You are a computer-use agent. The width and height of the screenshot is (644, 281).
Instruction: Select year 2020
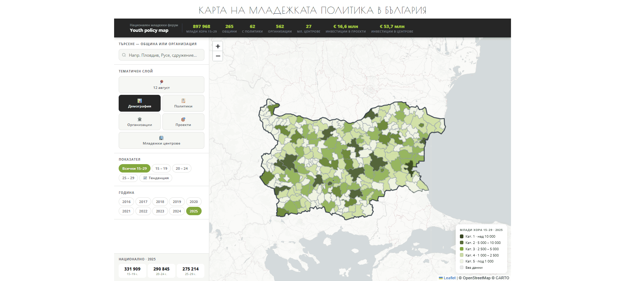tap(194, 202)
